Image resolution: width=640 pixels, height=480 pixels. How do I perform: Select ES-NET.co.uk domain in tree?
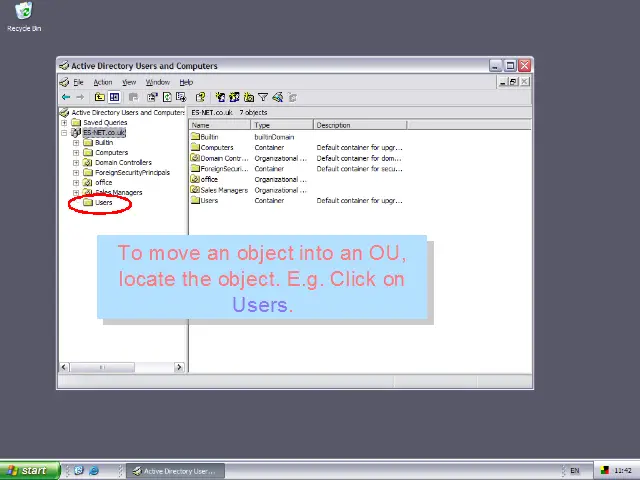tap(104, 133)
